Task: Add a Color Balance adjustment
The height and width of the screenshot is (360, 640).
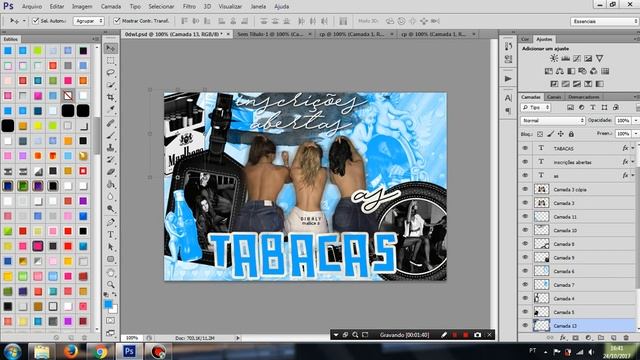Action: 560,71
